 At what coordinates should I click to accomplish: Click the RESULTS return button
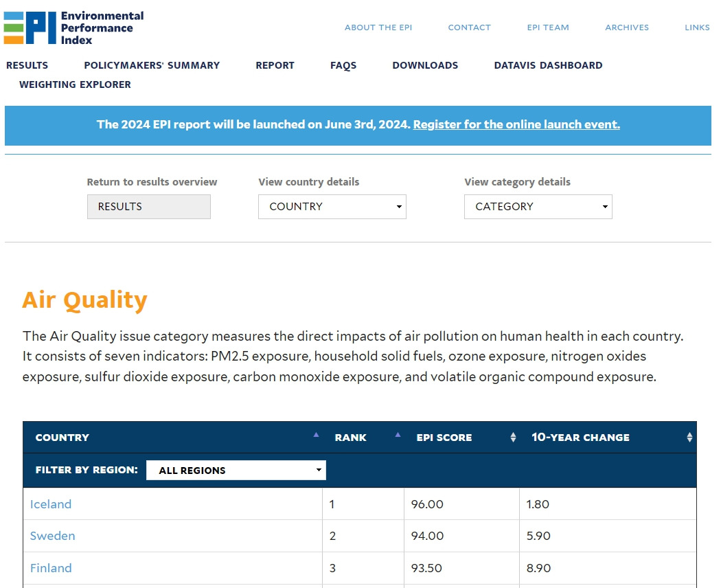coord(149,207)
